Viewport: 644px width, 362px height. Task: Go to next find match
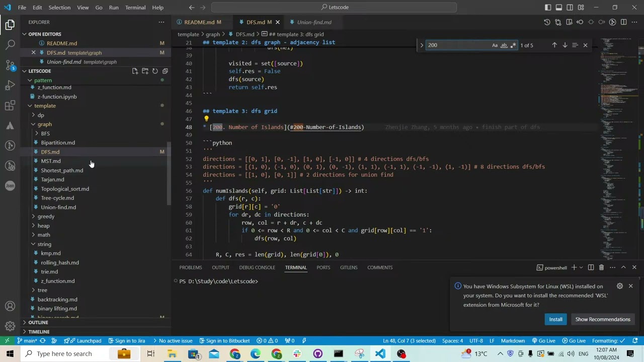(565, 45)
